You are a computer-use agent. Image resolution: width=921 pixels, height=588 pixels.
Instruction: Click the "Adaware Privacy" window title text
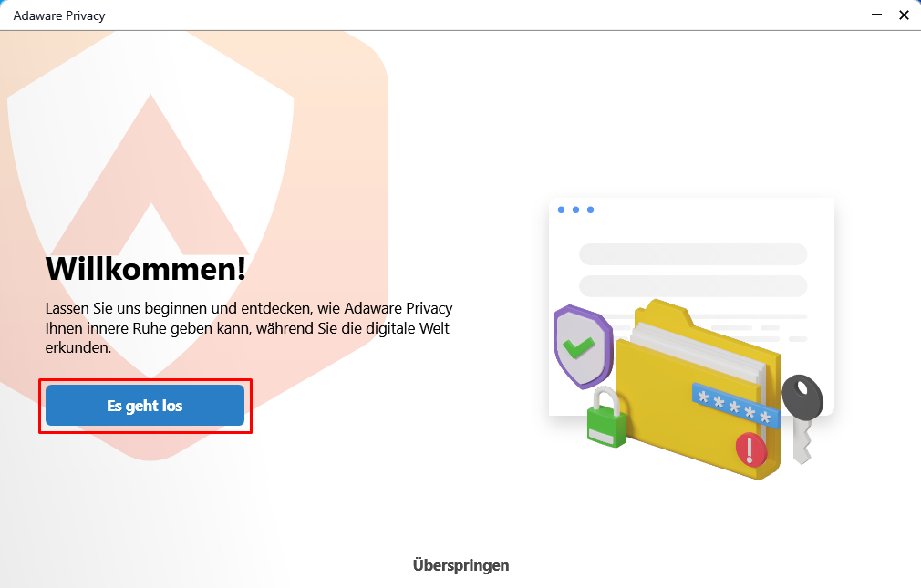(x=59, y=15)
